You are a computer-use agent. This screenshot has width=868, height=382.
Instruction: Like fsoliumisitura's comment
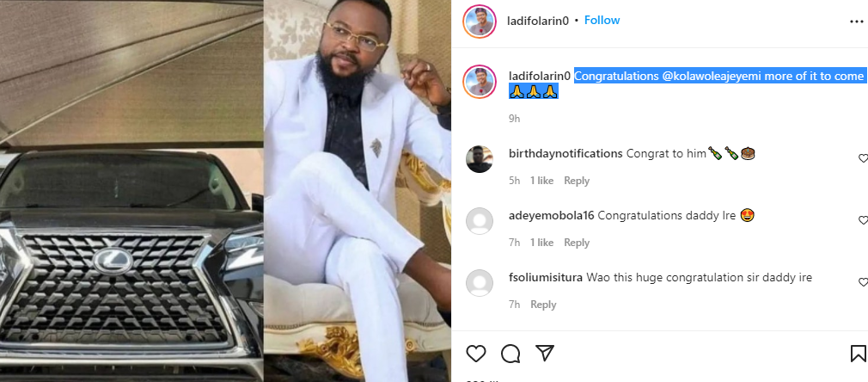tap(863, 282)
